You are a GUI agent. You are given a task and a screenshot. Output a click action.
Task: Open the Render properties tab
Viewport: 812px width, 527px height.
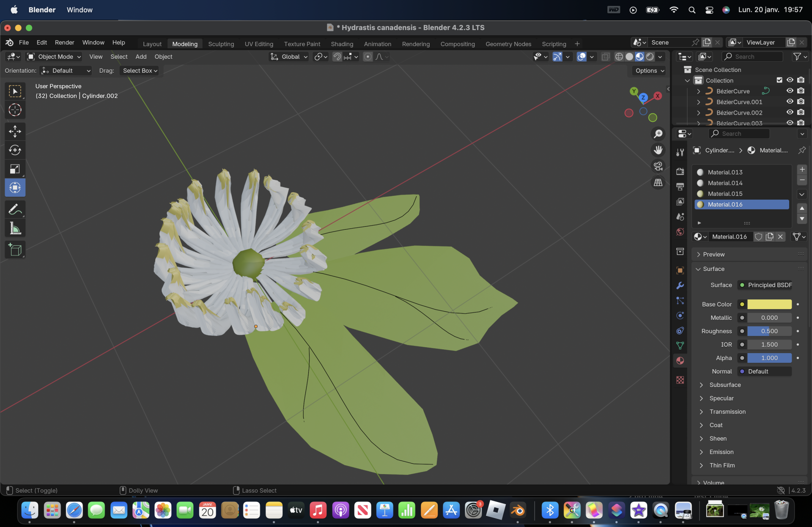pos(680,171)
